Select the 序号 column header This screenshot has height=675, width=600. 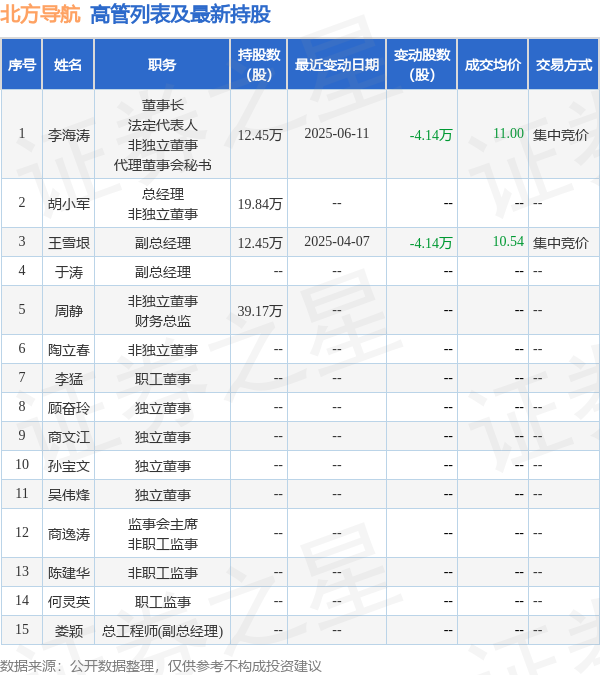pyautogui.click(x=22, y=65)
